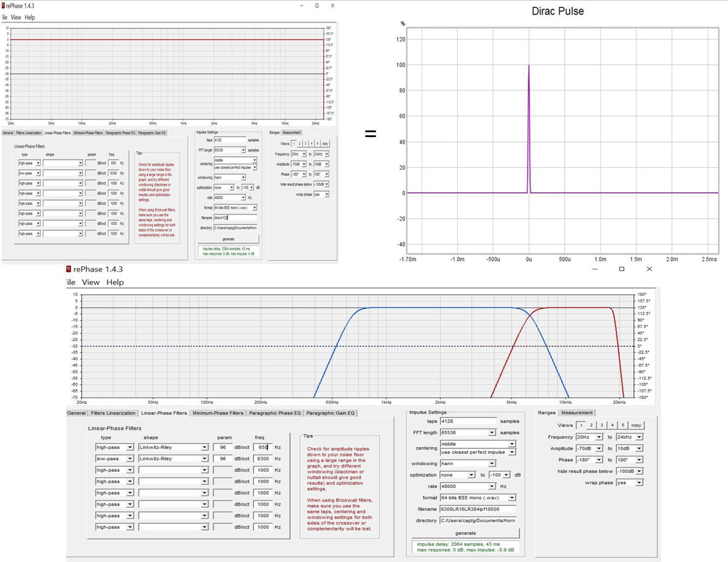The width and height of the screenshot is (728, 562).
Task: Switch to the General tab in the lower window
Action: click(x=76, y=413)
